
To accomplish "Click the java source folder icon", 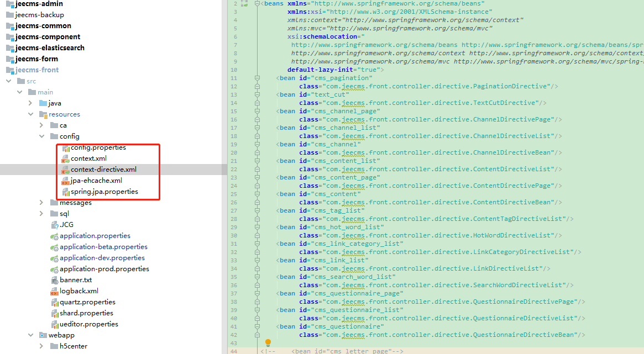I will [x=43, y=103].
